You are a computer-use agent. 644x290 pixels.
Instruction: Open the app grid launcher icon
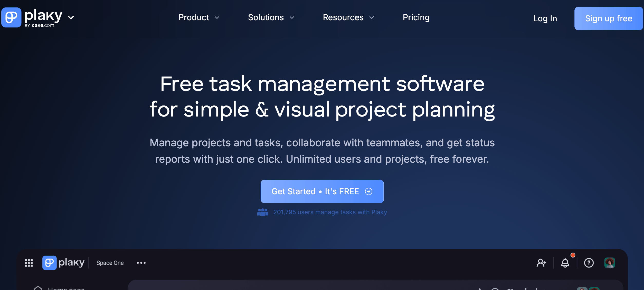(x=29, y=263)
